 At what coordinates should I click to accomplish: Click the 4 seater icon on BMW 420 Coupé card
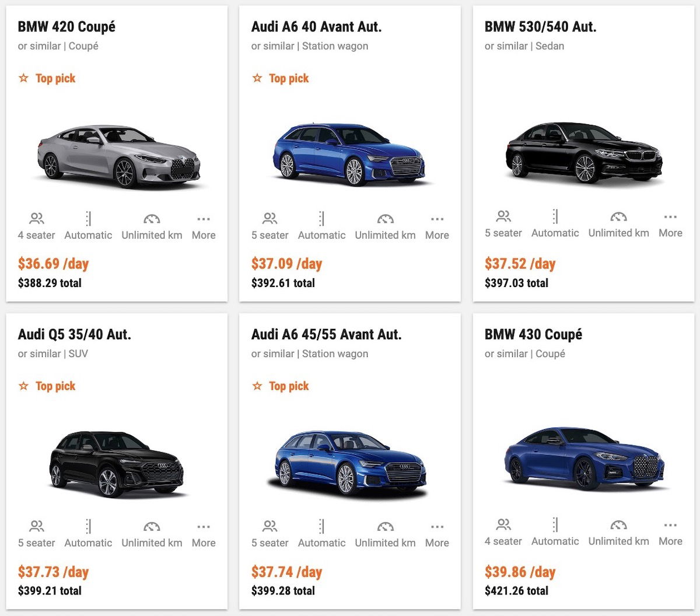[x=37, y=219]
